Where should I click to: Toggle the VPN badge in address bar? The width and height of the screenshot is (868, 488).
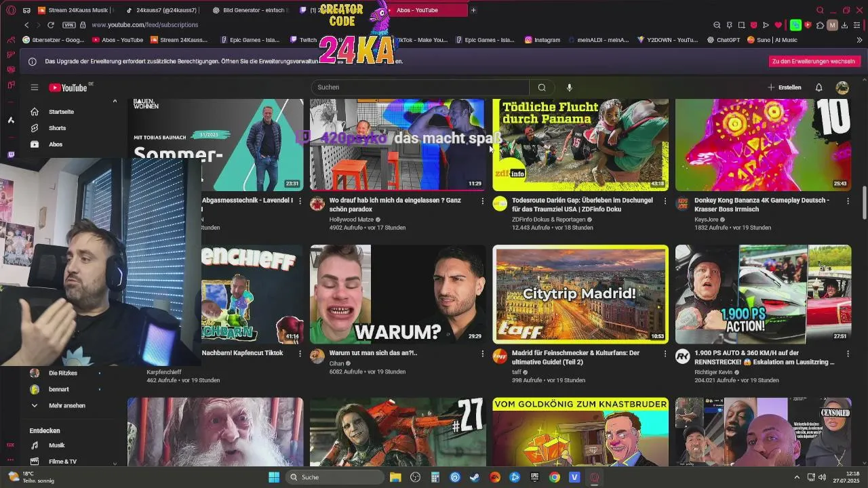(68, 25)
